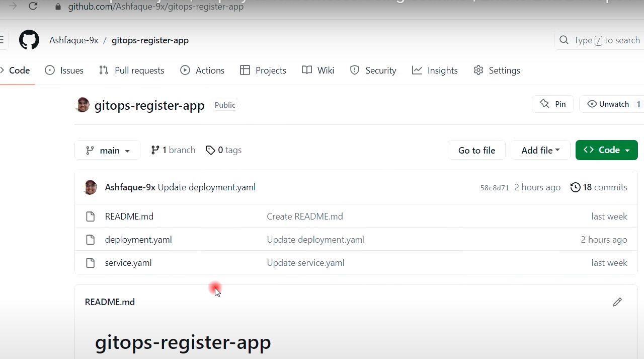The height and width of the screenshot is (359, 644).
Task: Expand the main branch selector dropdown
Action: pos(107,150)
